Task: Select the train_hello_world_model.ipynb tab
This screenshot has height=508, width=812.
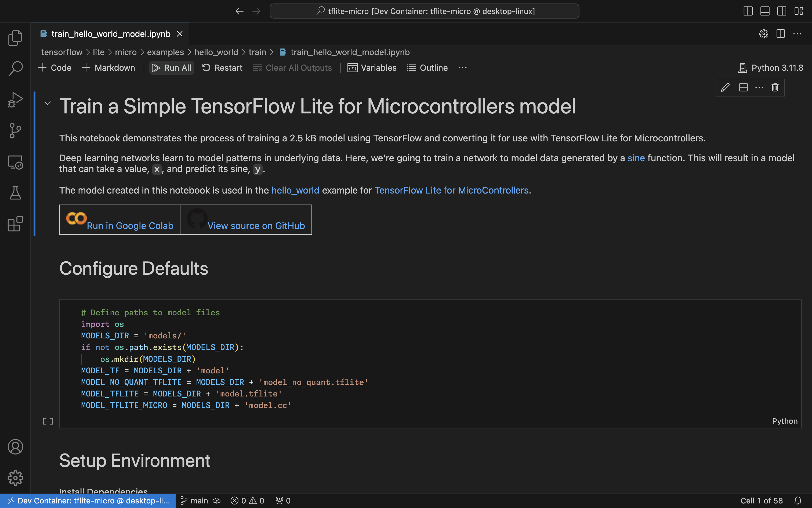Action: [x=111, y=34]
